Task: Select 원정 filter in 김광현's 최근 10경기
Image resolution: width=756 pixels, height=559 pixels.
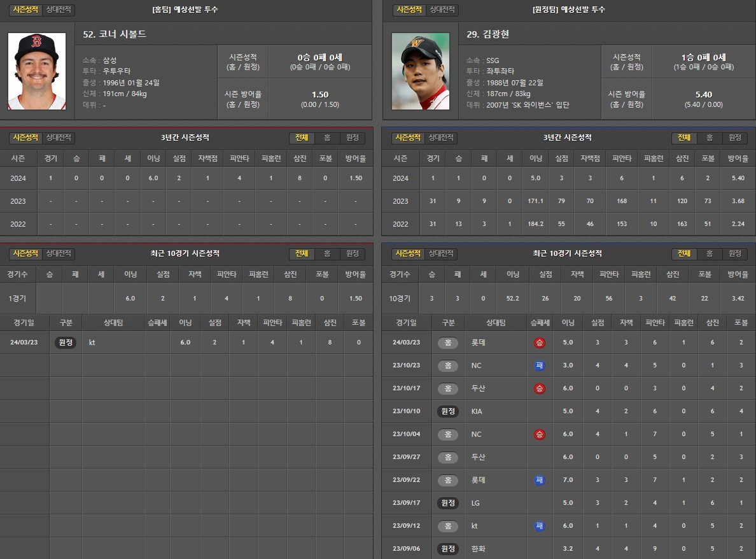Action: point(735,253)
